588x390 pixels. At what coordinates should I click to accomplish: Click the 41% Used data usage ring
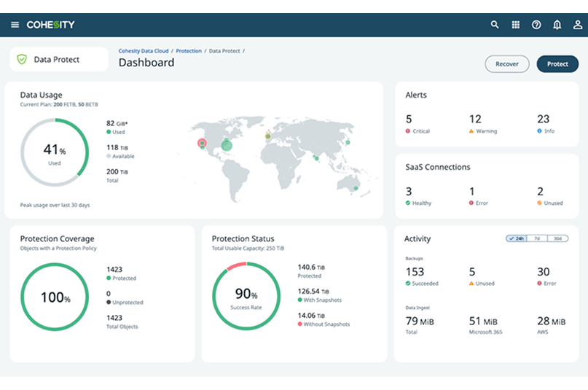pos(55,152)
